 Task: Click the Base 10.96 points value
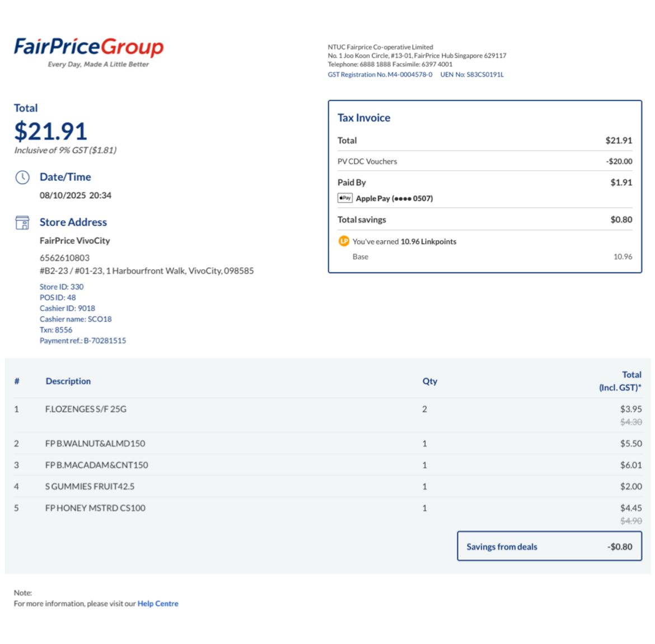click(623, 256)
